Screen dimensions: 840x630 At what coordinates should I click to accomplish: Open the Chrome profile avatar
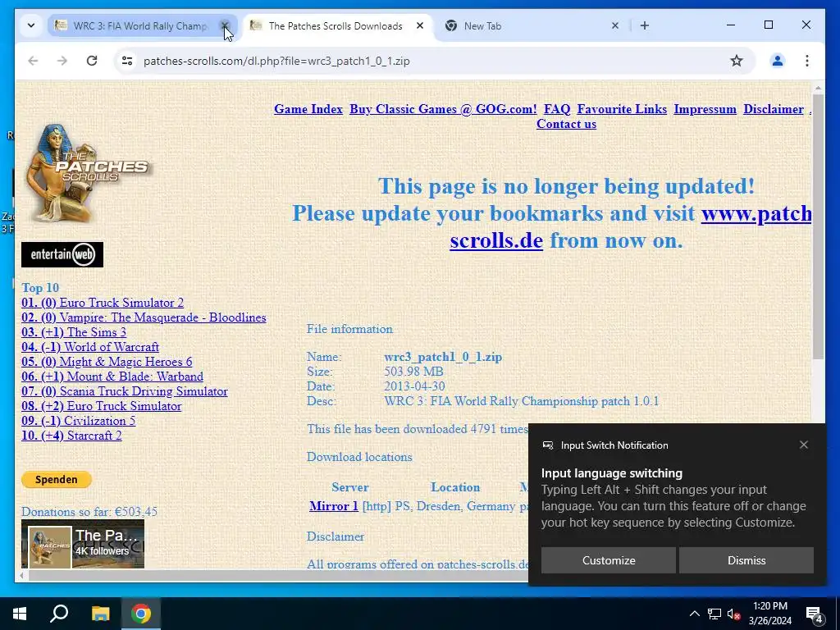(x=778, y=61)
